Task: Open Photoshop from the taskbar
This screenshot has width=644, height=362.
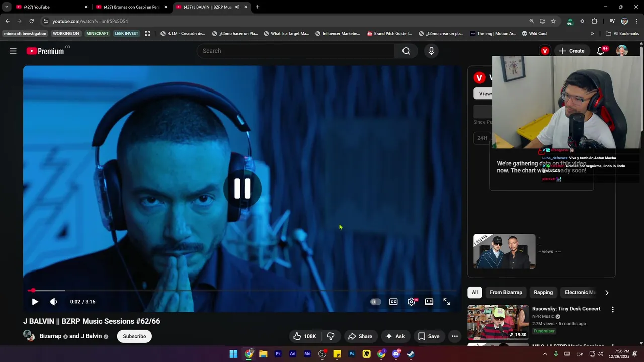Action: point(352,354)
